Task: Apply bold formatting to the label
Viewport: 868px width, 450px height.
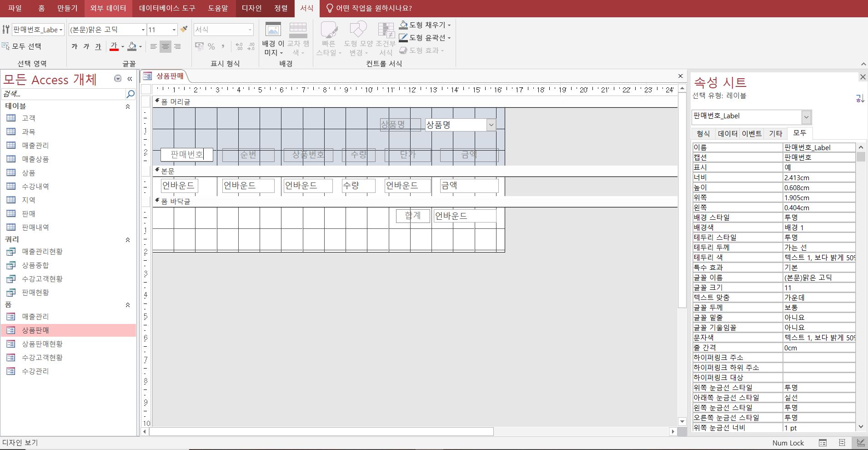Action: tap(75, 46)
